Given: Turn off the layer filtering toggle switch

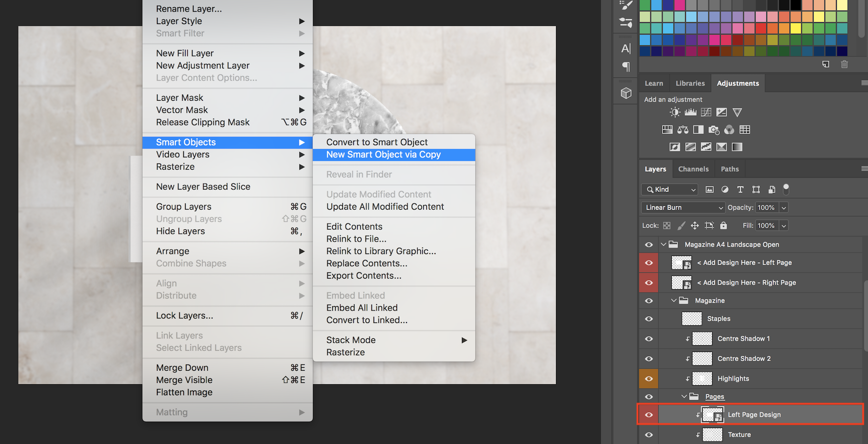Looking at the screenshot, I should coord(786,188).
